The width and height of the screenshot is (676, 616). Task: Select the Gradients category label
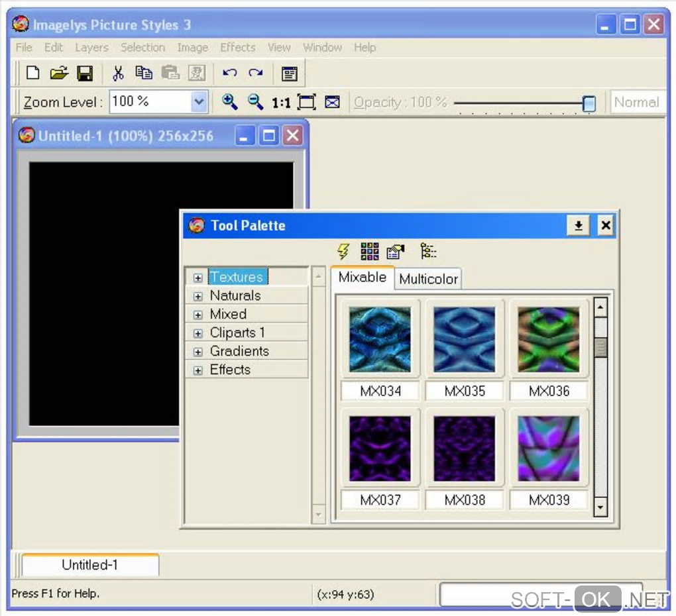239,351
